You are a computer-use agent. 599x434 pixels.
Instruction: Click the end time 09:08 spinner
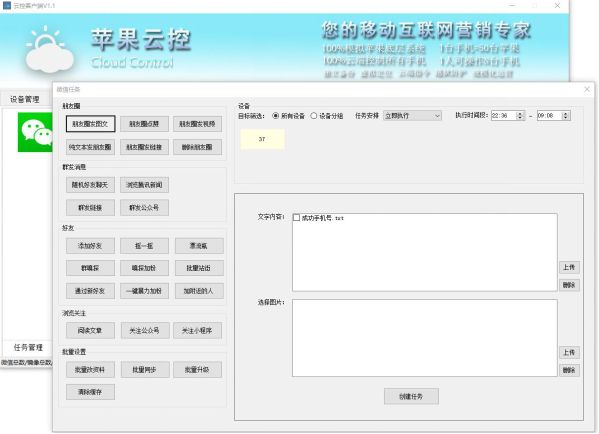pos(566,115)
